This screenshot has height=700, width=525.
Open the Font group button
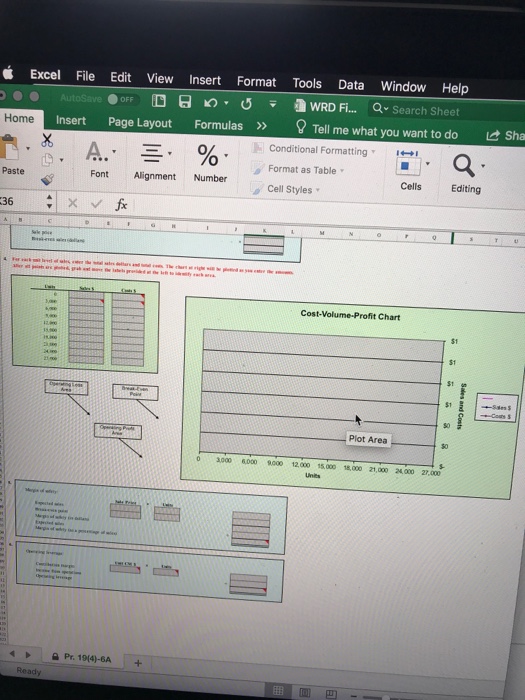point(99,160)
